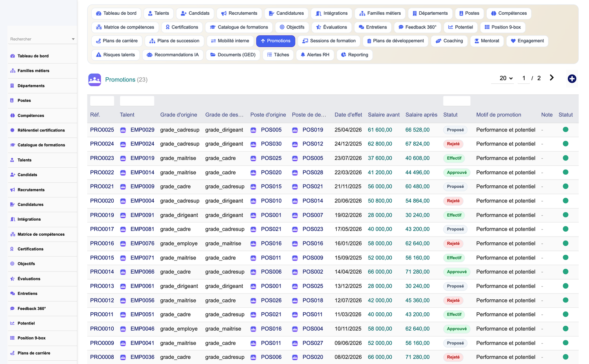Open promotion record PRO0023
Image resolution: width=589 pixels, height=364 pixels.
click(102, 158)
